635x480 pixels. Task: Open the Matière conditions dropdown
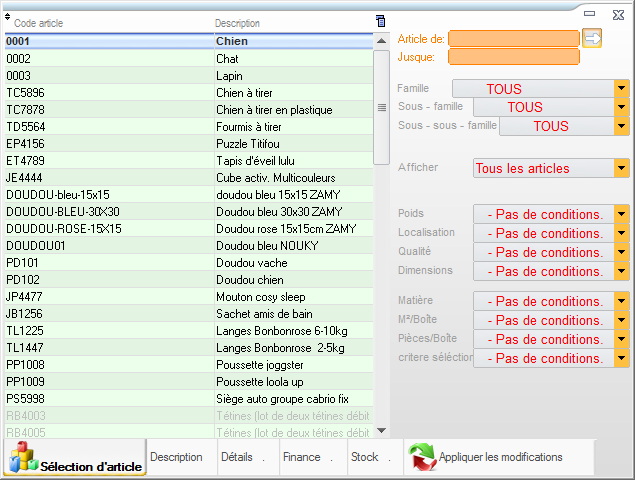click(621, 302)
